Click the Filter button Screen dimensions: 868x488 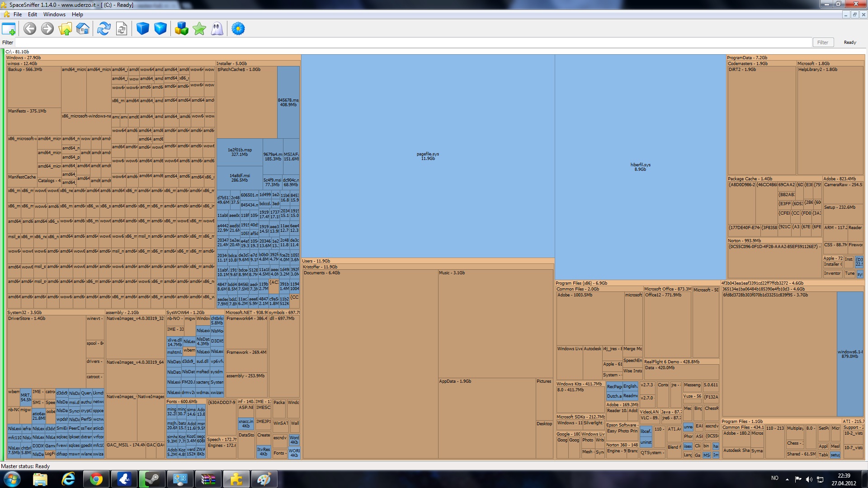pyautogui.click(x=823, y=42)
